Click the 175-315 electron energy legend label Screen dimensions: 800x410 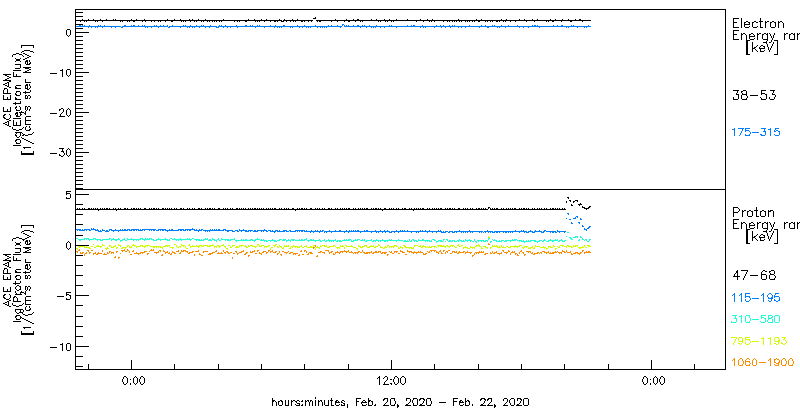(756, 133)
